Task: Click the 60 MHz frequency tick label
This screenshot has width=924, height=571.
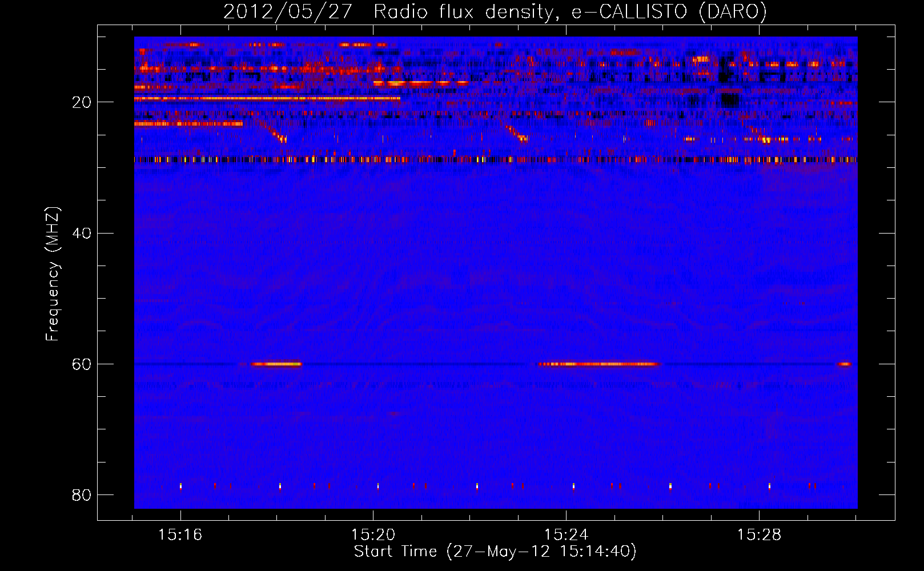Action: click(82, 364)
